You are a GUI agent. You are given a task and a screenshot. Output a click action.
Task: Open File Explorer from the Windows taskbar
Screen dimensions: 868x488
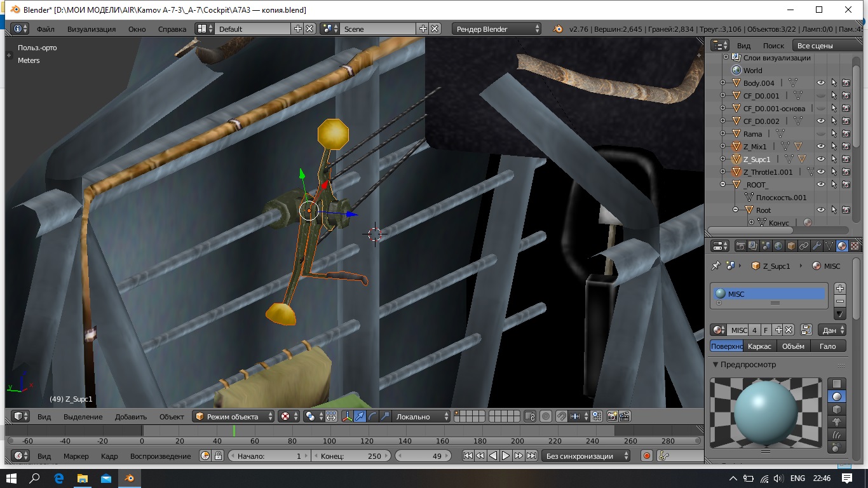[x=82, y=478]
